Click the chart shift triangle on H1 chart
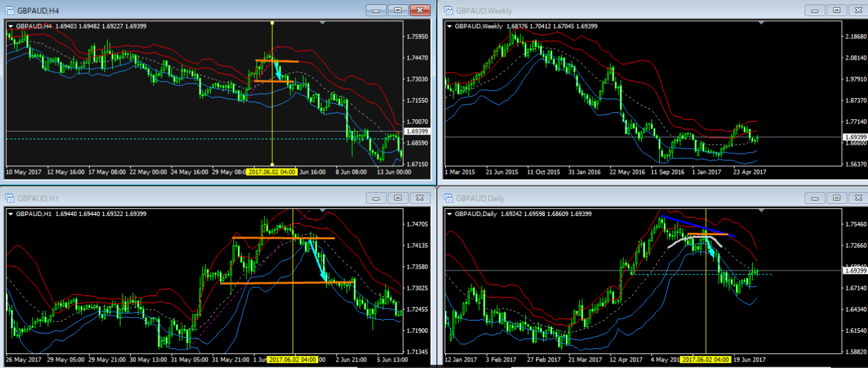This screenshot has height=368, width=868. [x=323, y=210]
